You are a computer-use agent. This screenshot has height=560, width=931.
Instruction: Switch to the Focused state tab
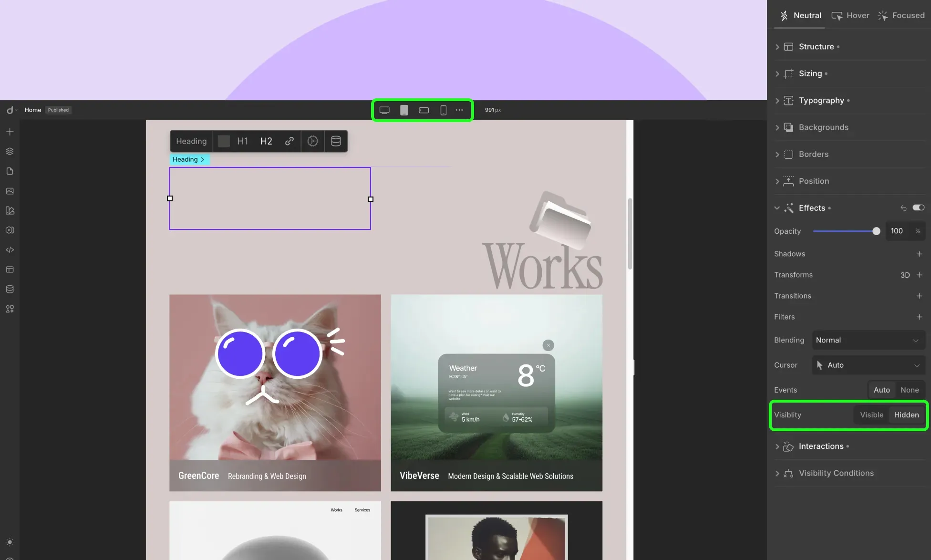point(901,15)
